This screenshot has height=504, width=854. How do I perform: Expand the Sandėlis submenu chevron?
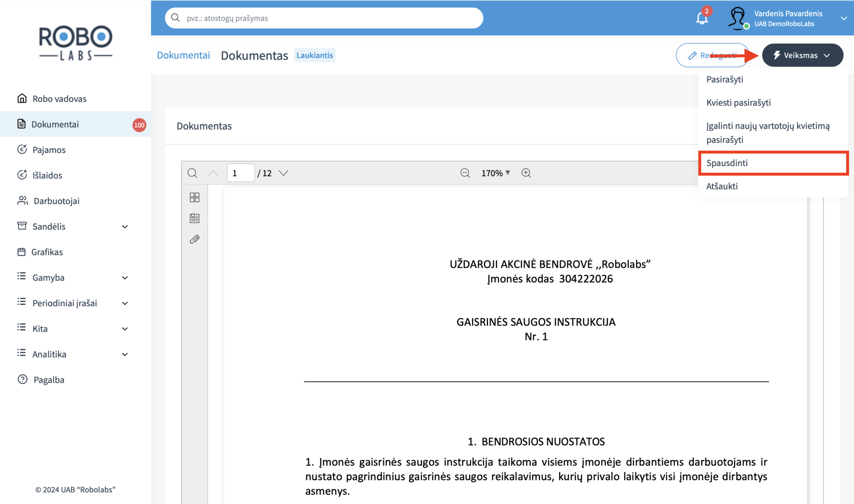(x=125, y=227)
